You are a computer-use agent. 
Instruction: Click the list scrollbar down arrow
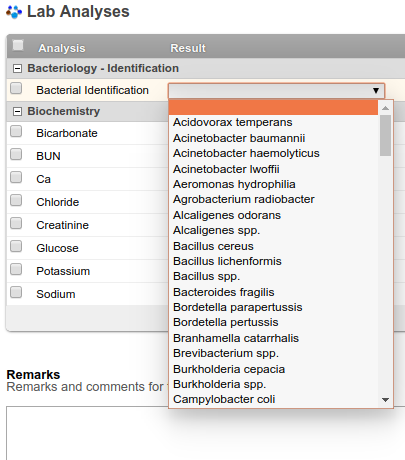point(385,400)
